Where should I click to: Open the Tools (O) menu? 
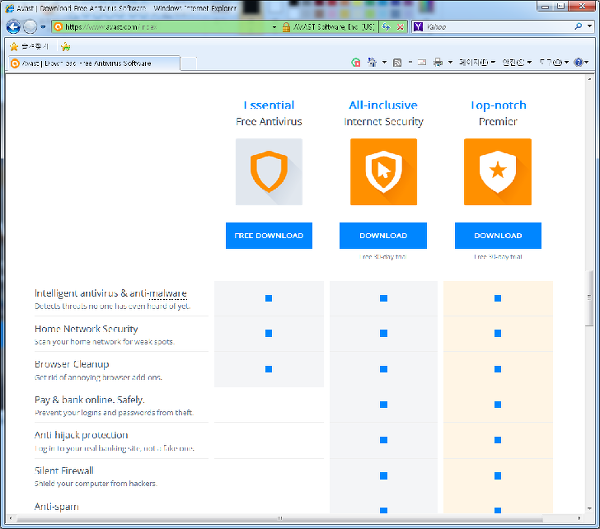click(554, 62)
